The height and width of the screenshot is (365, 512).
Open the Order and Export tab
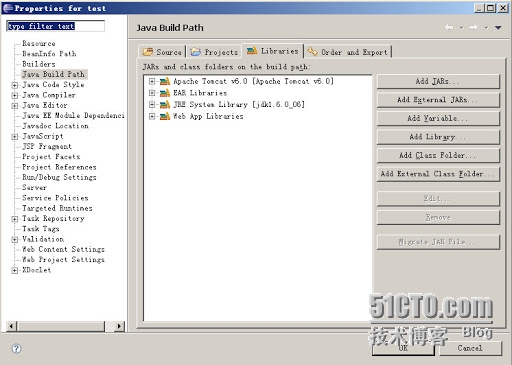tap(348, 52)
